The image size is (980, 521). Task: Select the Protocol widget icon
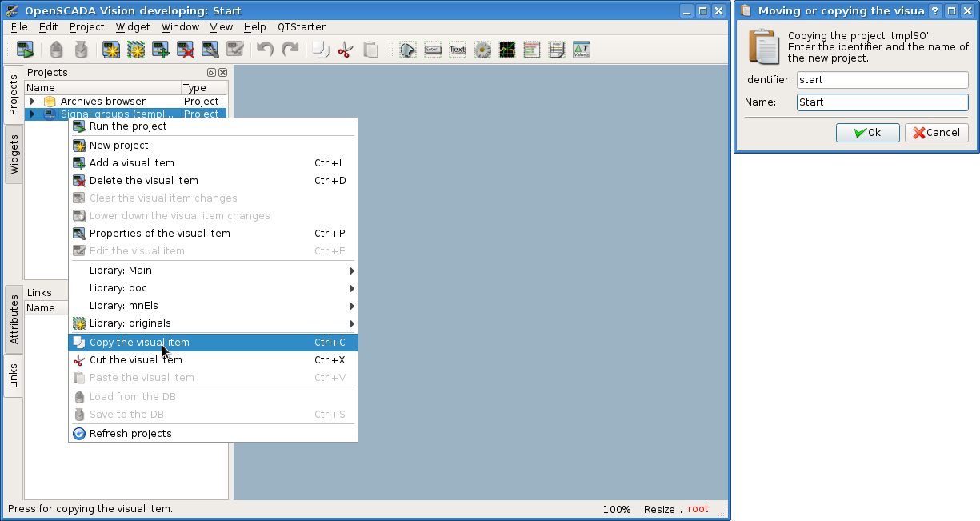tap(532, 50)
